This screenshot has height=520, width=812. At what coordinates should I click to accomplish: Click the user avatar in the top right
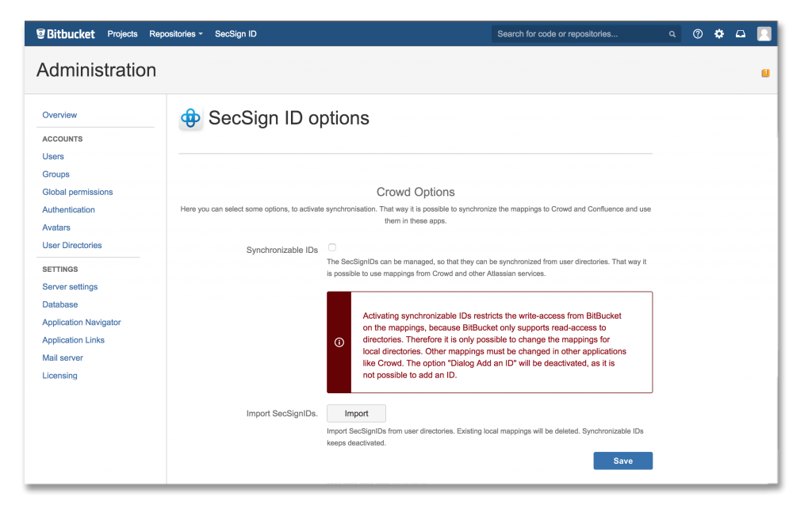(x=763, y=33)
